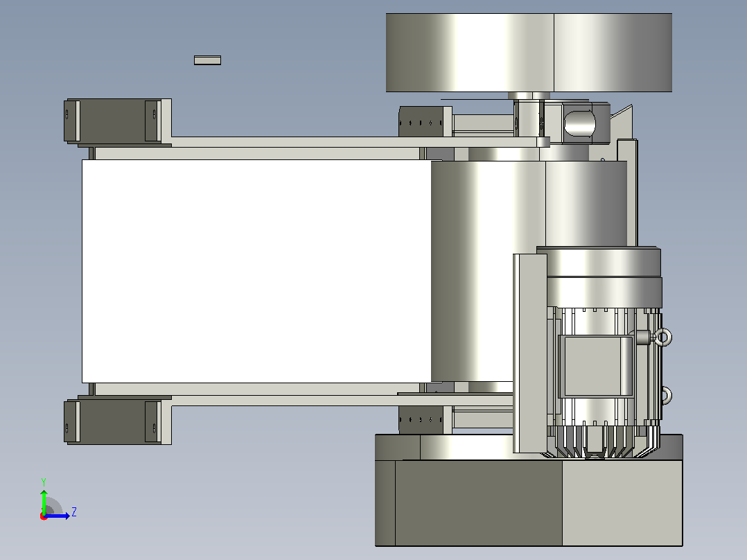Select the motor end flange ring
Screen dimensions: 747x560
[x=599, y=262]
